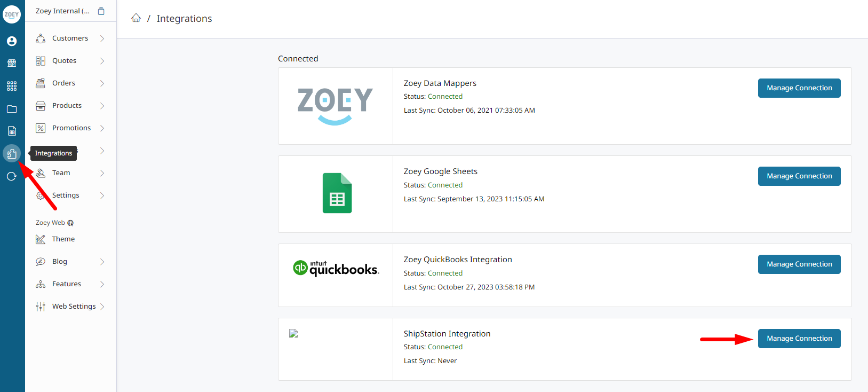868x392 pixels.
Task: Click the QuickBooks logo
Action: pyautogui.click(x=336, y=268)
